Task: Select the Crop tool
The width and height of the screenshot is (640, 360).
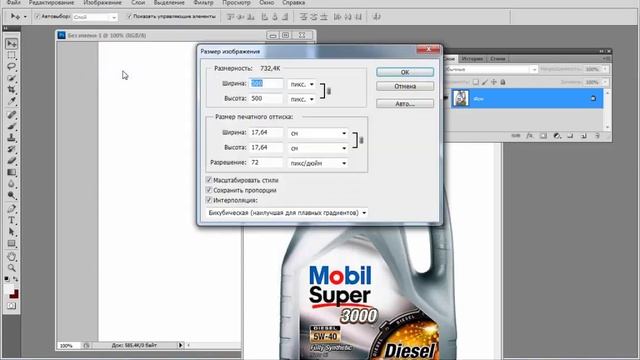Action: point(11,89)
